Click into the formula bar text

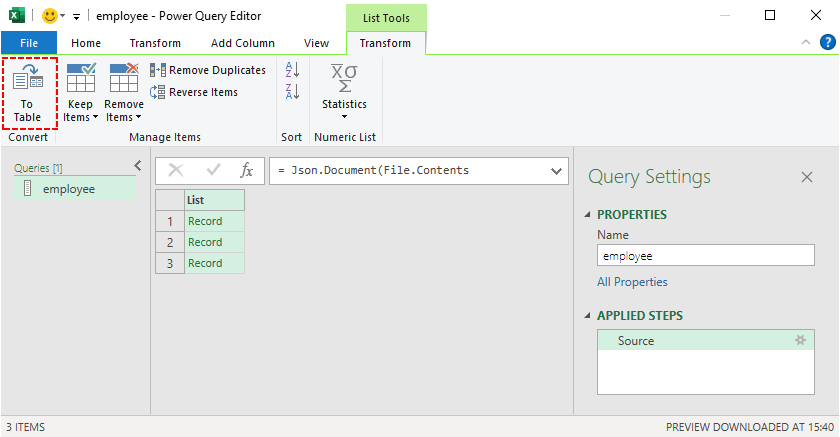[410, 171]
